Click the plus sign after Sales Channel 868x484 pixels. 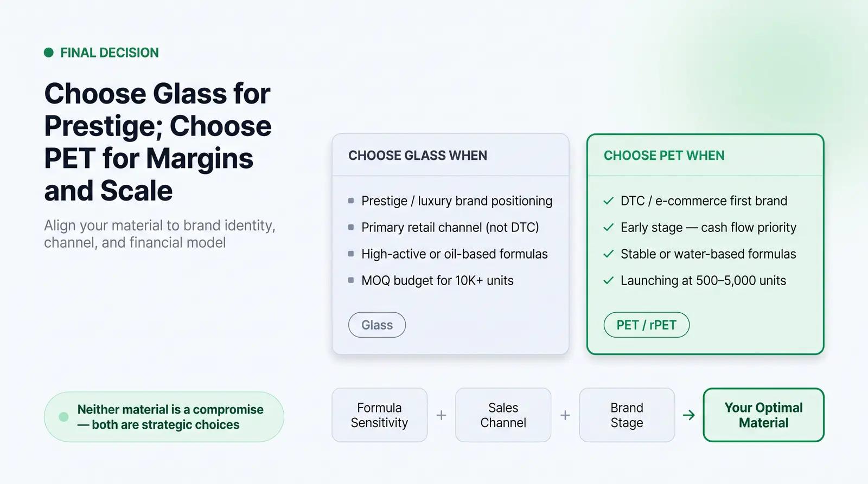point(565,415)
